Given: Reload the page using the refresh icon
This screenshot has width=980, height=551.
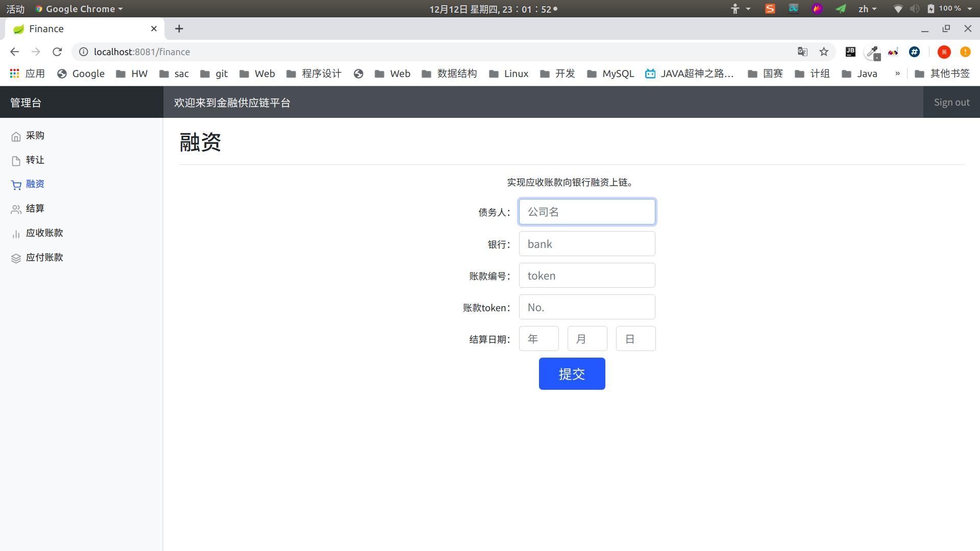Looking at the screenshot, I should point(57,52).
